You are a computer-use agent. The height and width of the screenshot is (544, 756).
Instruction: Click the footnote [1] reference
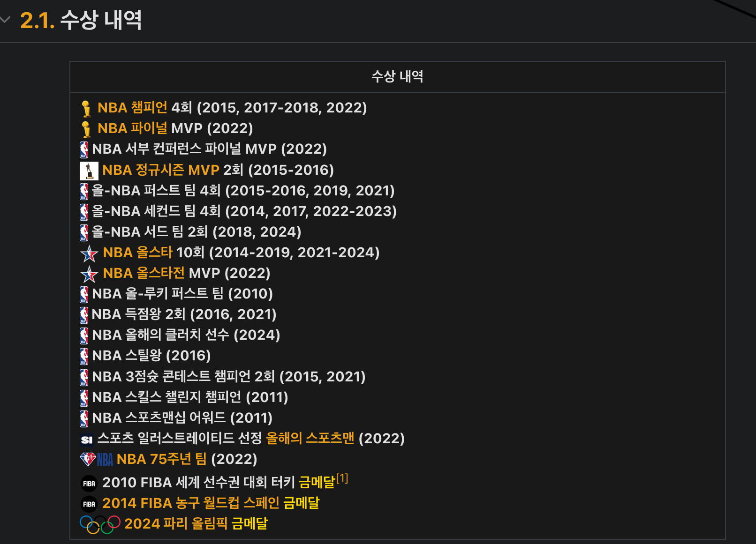click(x=342, y=478)
